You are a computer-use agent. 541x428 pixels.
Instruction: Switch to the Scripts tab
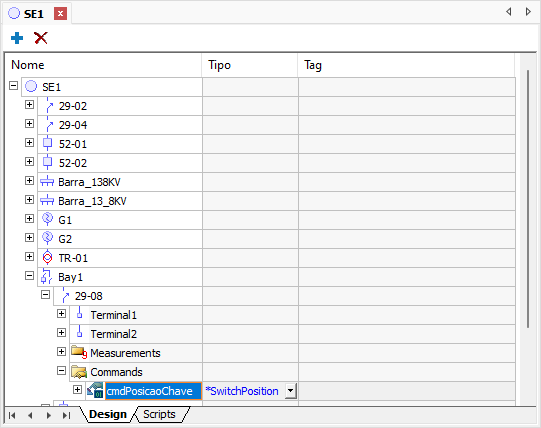click(159, 414)
